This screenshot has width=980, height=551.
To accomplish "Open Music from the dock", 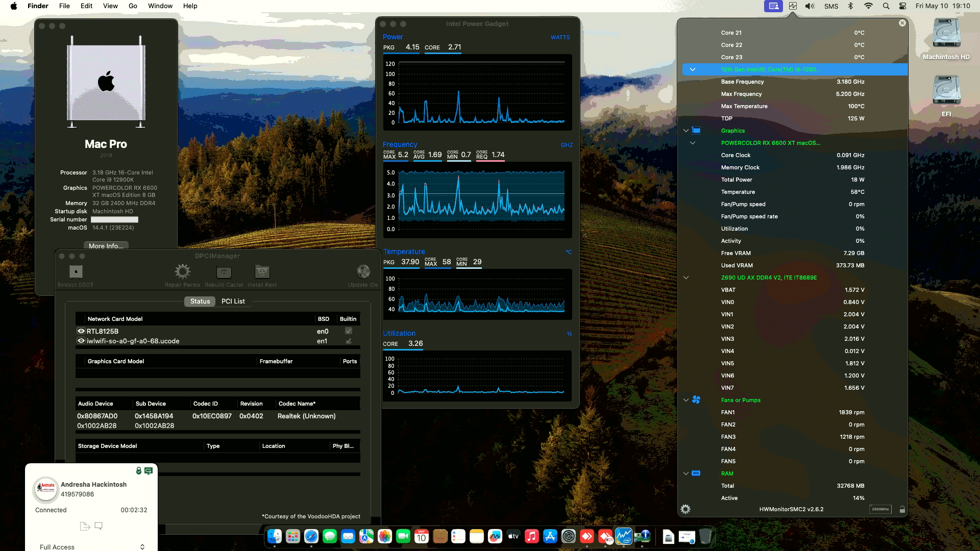I will 532,536.
